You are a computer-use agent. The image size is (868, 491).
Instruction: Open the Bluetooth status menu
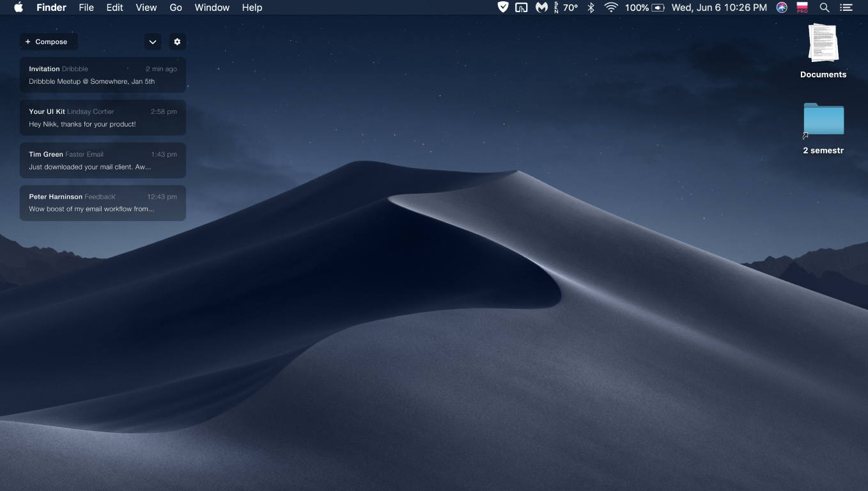click(x=591, y=8)
